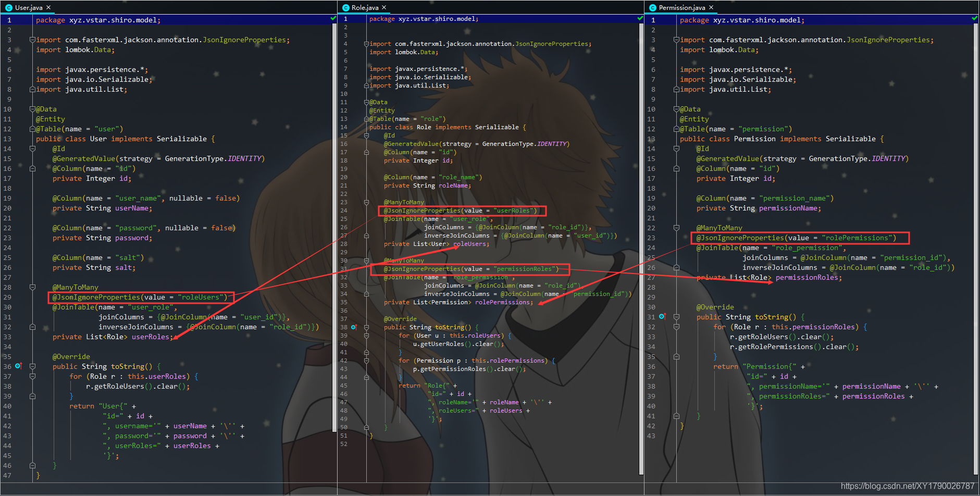Click "role_name" column string in Role.java
This screenshot has height=496, width=980.
pyautogui.click(x=458, y=177)
